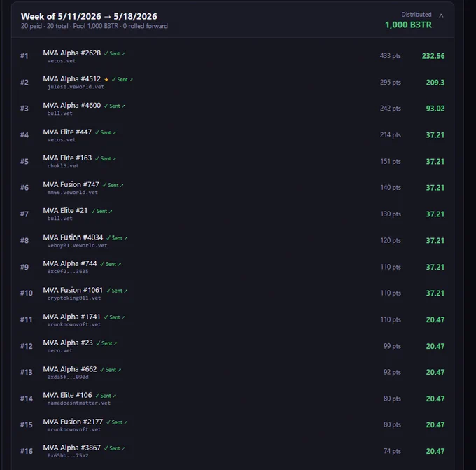Screen dimensions: 476x470
Task: Open Sent link for MVA Fusion #747
Action: point(113,185)
